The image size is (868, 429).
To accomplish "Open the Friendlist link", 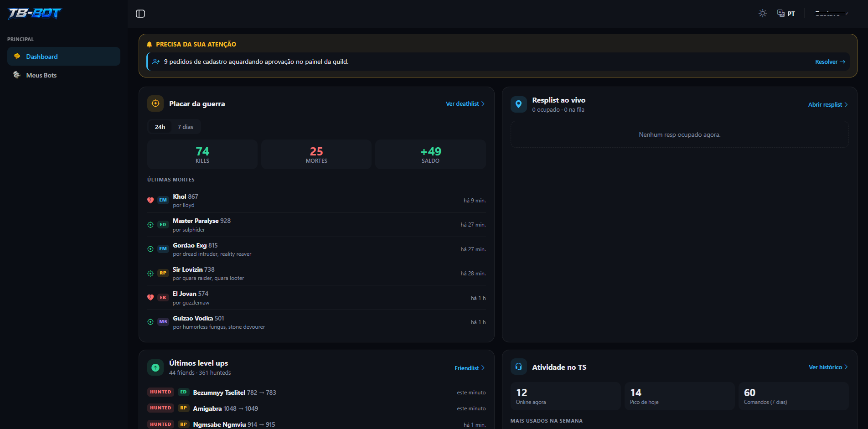I will click(x=470, y=368).
